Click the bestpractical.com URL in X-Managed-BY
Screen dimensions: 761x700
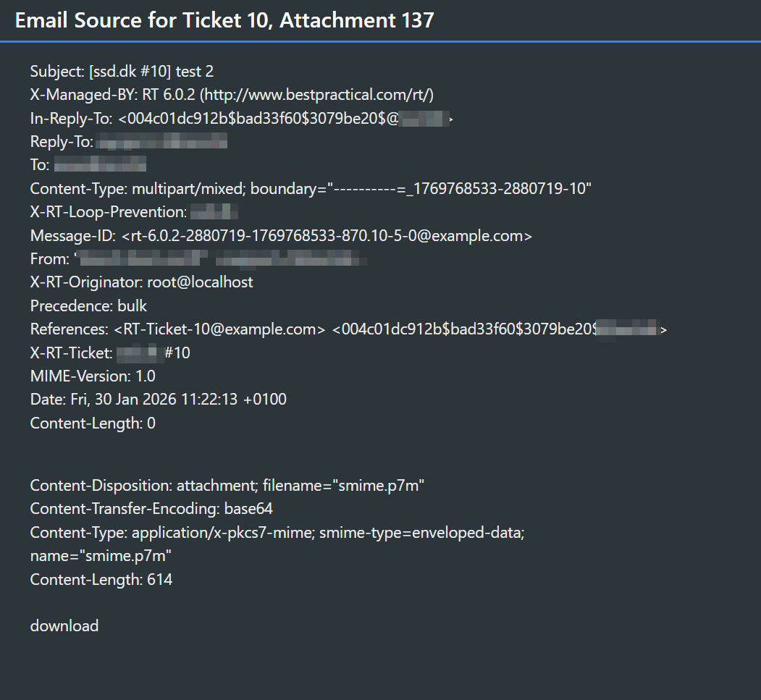click(319, 95)
